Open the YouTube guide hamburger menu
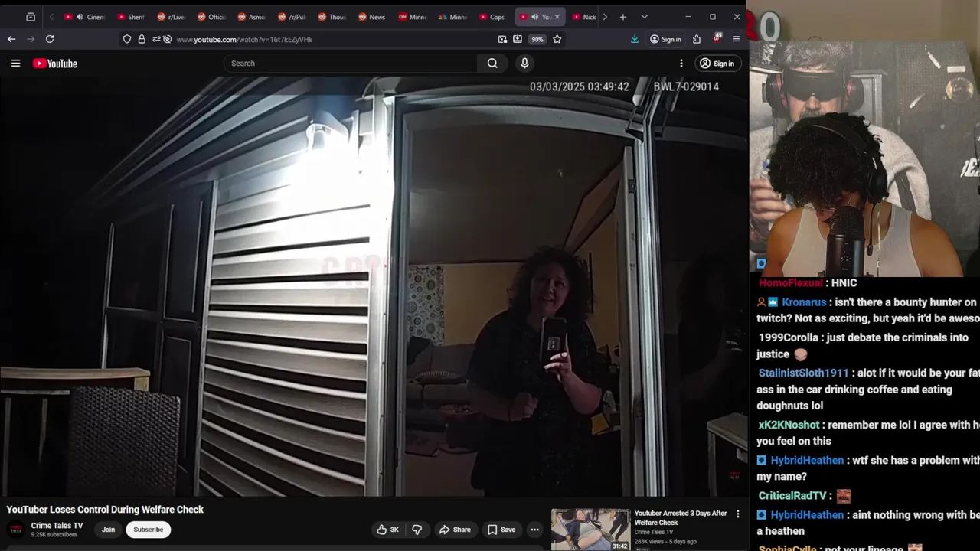Screen dimensions: 980x551 [x=15, y=64]
